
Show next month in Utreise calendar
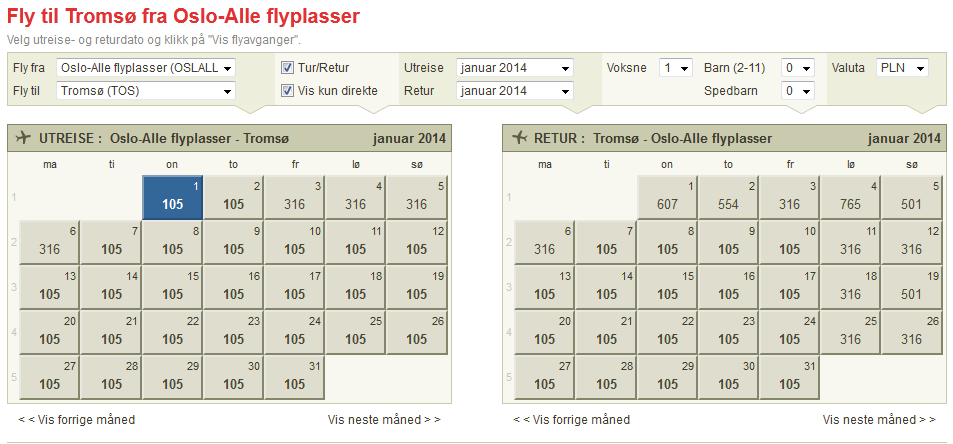[384, 420]
